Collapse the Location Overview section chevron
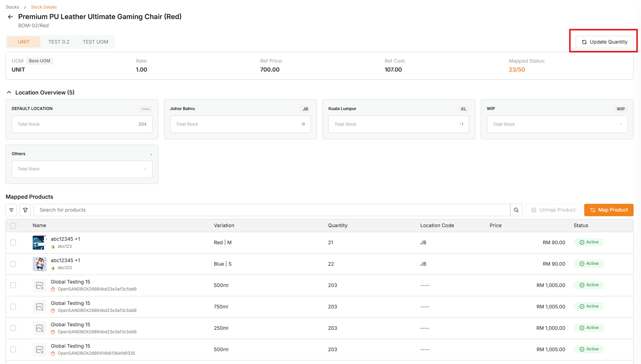 (x=9, y=93)
